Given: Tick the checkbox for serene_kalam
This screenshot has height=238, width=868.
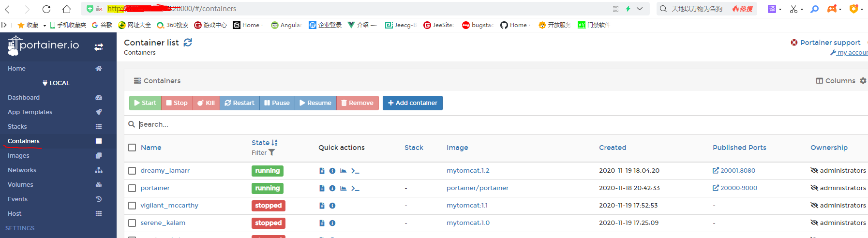Looking at the screenshot, I should 132,223.
